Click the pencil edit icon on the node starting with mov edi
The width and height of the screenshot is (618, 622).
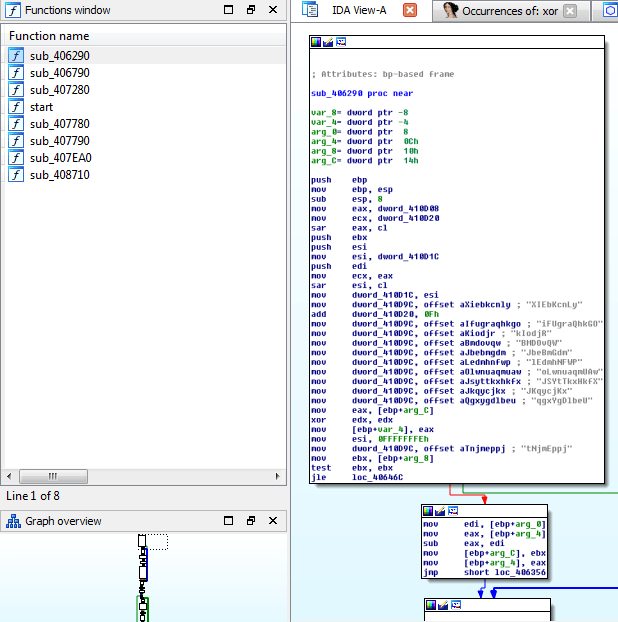pyautogui.click(x=441, y=511)
